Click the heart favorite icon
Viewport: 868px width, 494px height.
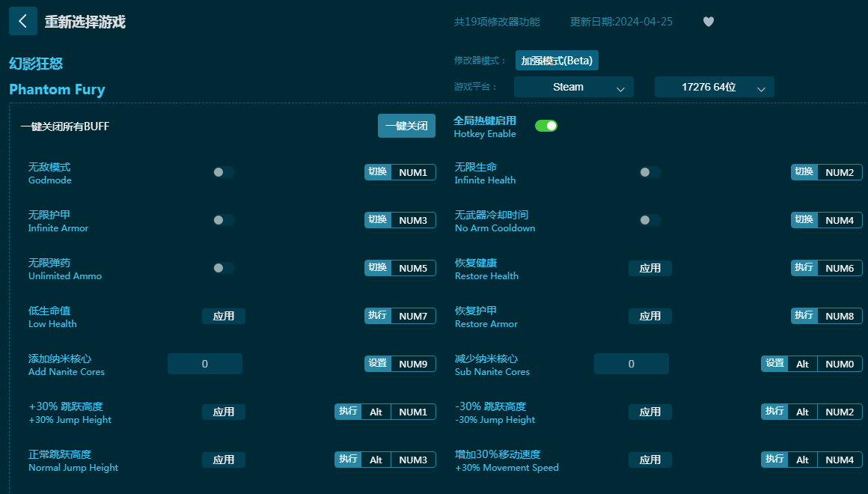click(708, 22)
